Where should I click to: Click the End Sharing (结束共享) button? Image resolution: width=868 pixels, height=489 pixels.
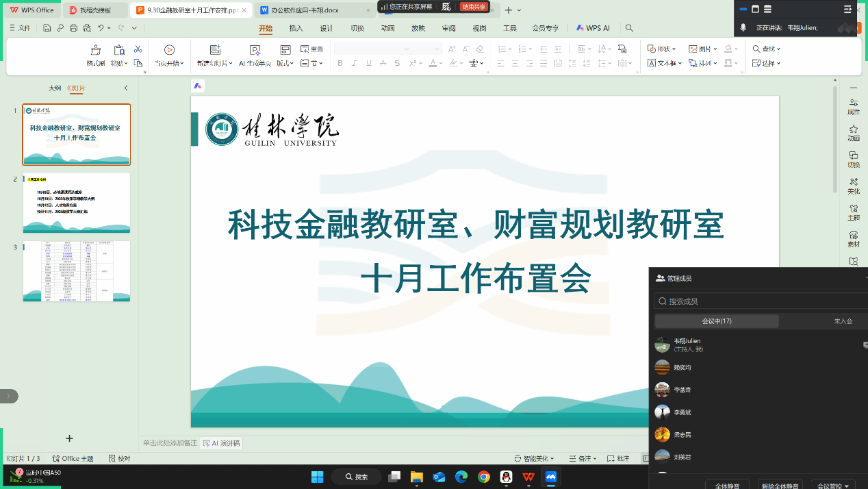click(474, 7)
